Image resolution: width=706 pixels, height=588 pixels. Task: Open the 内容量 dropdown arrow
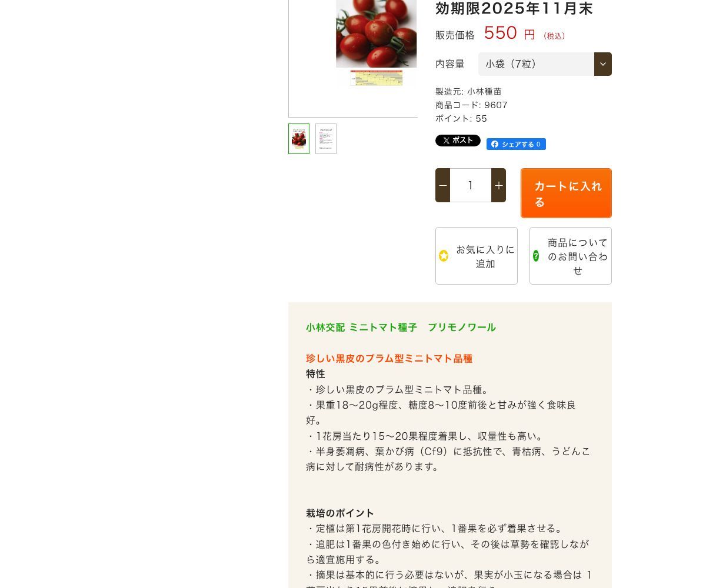tap(603, 64)
